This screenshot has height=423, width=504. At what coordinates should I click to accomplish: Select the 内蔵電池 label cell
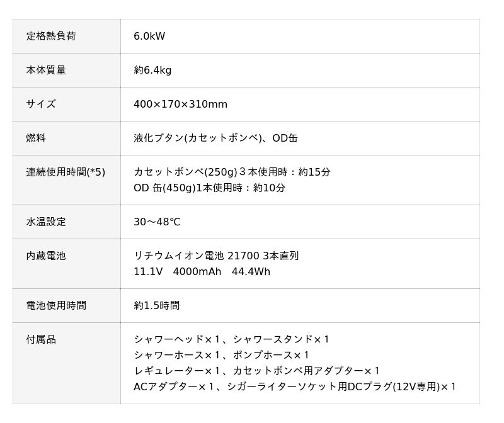tap(46, 256)
